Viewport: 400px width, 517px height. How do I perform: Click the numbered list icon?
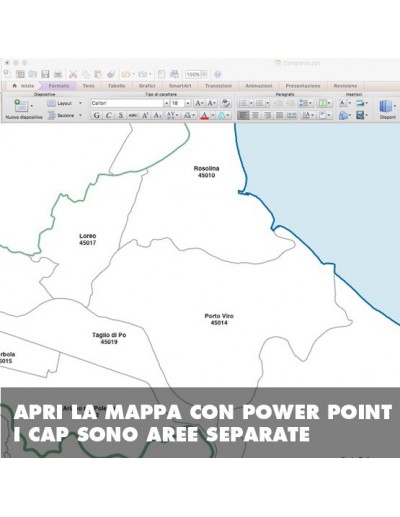point(259,103)
